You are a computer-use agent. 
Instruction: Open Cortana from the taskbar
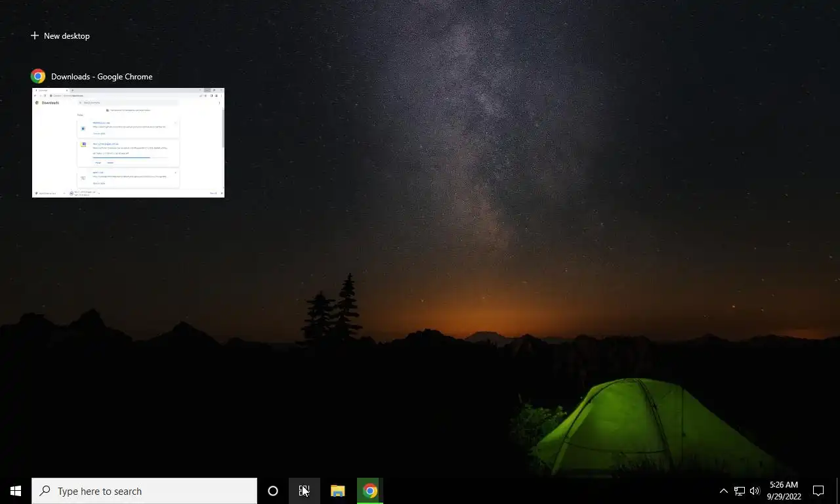tap(273, 491)
